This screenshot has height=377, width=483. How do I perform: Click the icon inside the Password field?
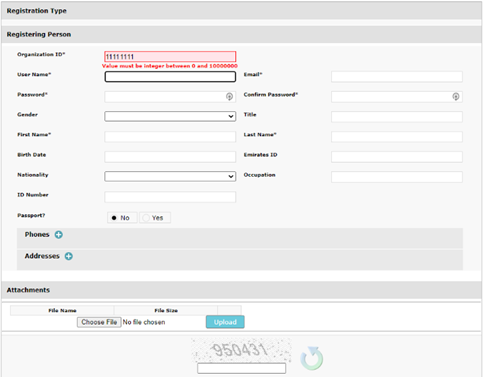pyautogui.click(x=229, y=97)
